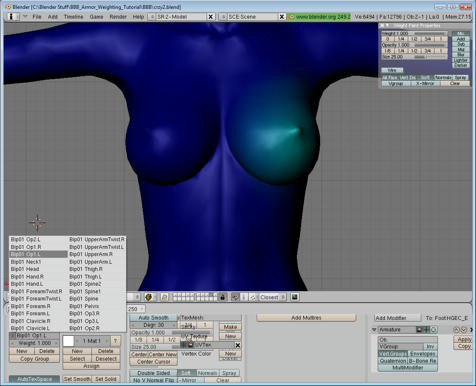
Task: Click Add Multires button
Action: 306,318
